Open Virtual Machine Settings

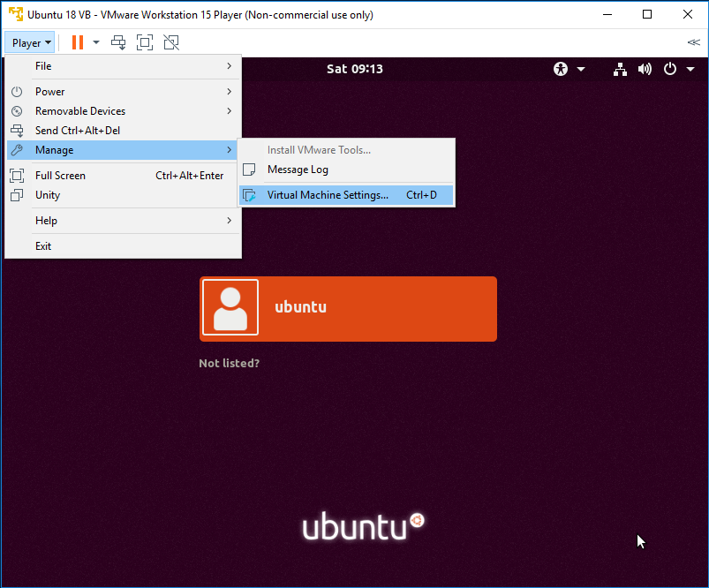pyautogui.click(x=346, y=195)
